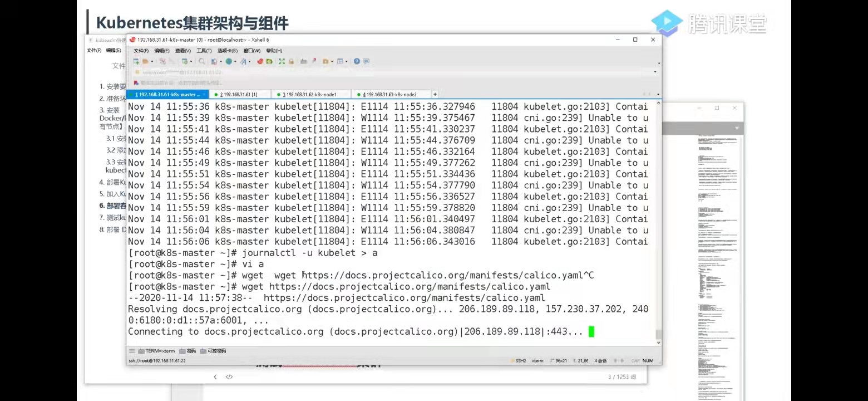868x401 pixels.
Task: Switch to the 192.168.31.63-k8s-node2 tab
Action: [x=391, y=95]
